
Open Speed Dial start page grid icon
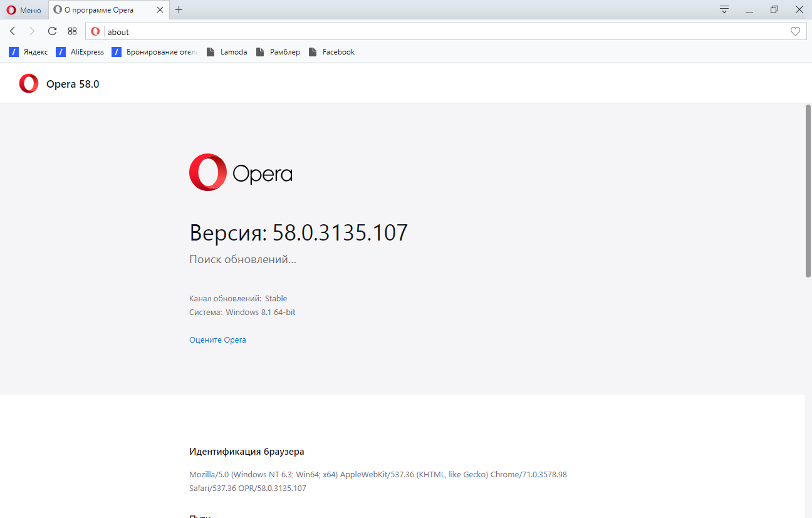(x=72, y=31)
